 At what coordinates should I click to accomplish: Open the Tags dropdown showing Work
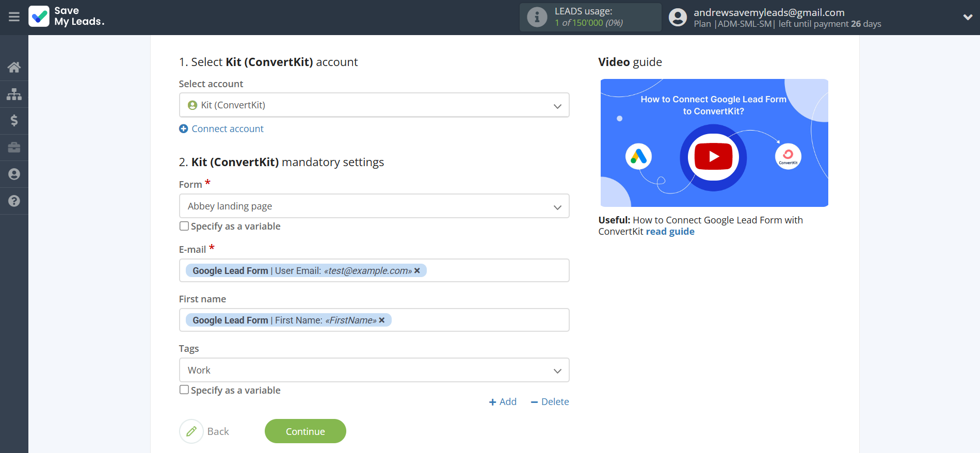click(374, 370)
